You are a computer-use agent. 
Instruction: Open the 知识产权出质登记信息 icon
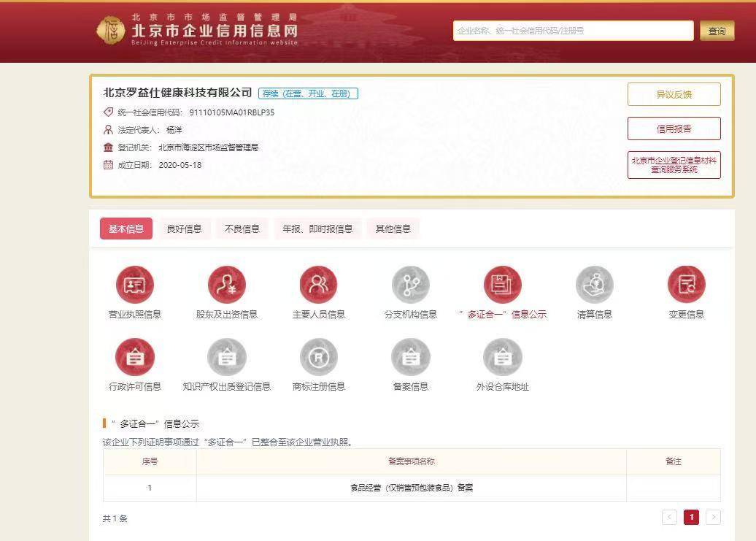tap(227, 357)
